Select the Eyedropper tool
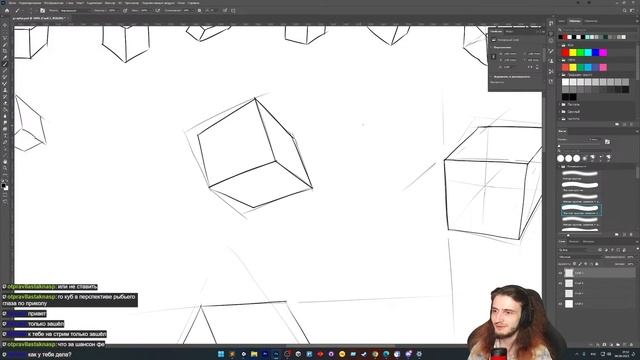The height and width of the screenshot is (360, 640). tap(5, 58)
